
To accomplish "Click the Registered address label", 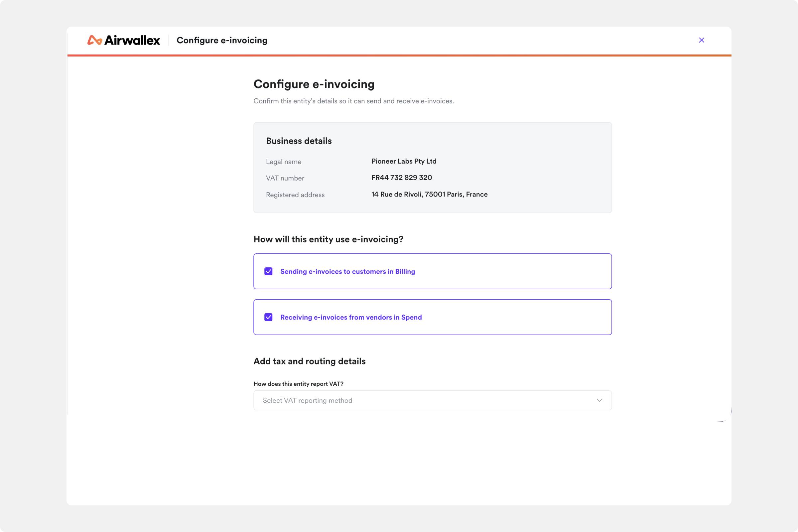I will click(295, 195).
